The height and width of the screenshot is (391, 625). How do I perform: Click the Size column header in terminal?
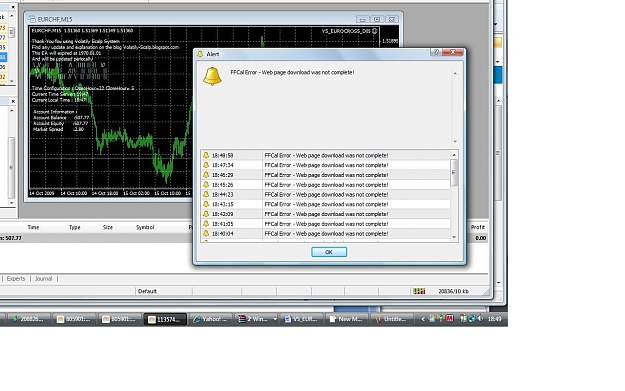tap(108, 227)
